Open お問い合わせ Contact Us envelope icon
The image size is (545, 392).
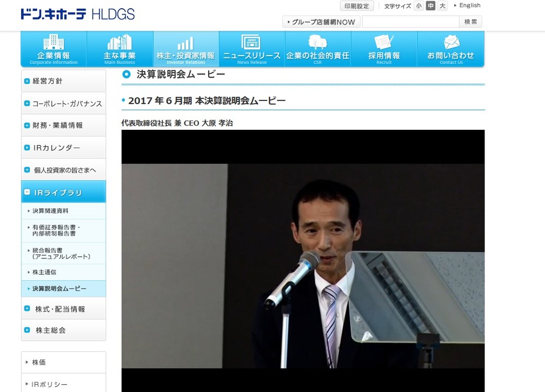point(451,43)
